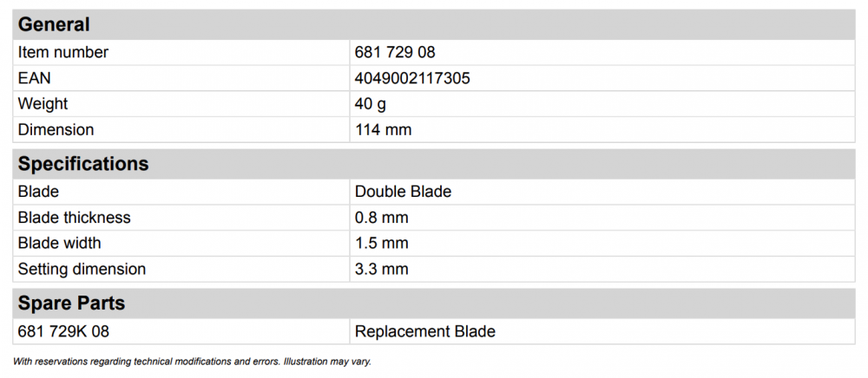Click the General section header

pos(434,25)
